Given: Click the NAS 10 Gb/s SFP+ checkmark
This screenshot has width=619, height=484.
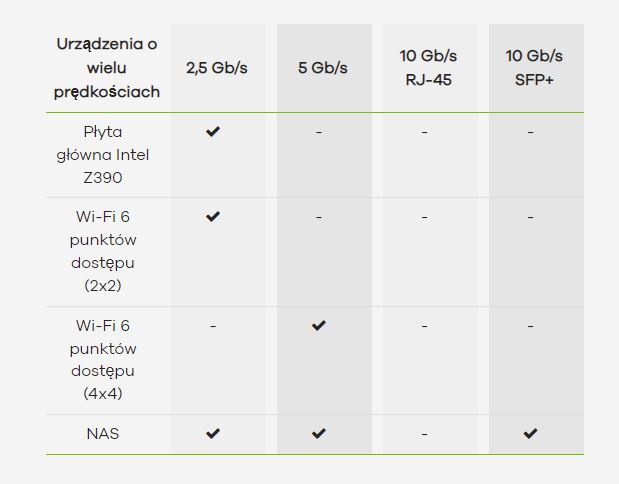Looking at the screenshot, I should click(x=530, y=433).
